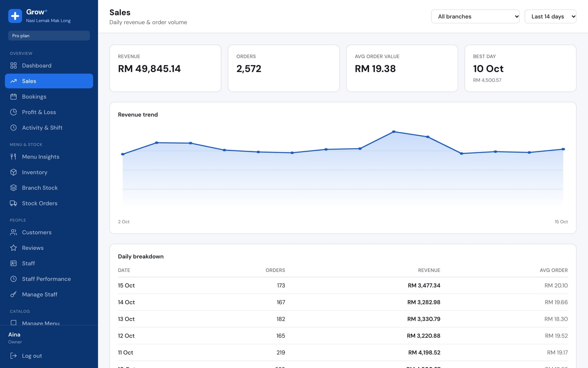Go to the Dashboard menu item
Screen dimensions: 588x368
[x=49, y=65]
